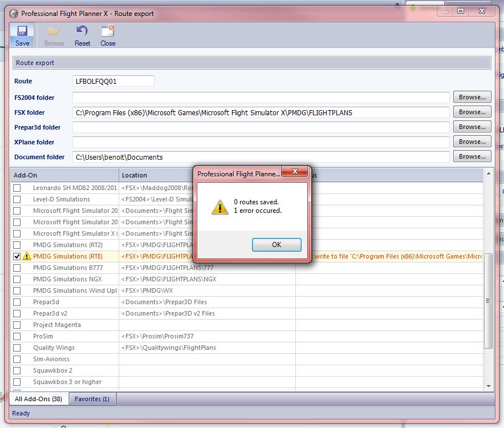Uncheck the PMDG Simulations (RTE) checkbox
Image resolution: width=504 pixels, height=428 pixels.
tap(17, 256)
